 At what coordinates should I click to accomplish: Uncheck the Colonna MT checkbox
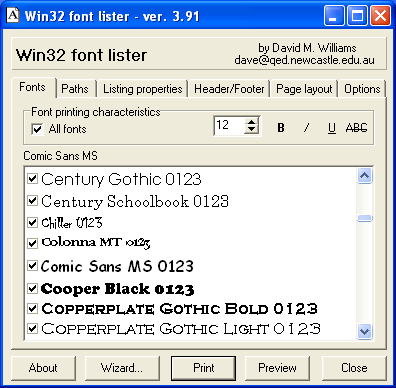pos(32,243)
